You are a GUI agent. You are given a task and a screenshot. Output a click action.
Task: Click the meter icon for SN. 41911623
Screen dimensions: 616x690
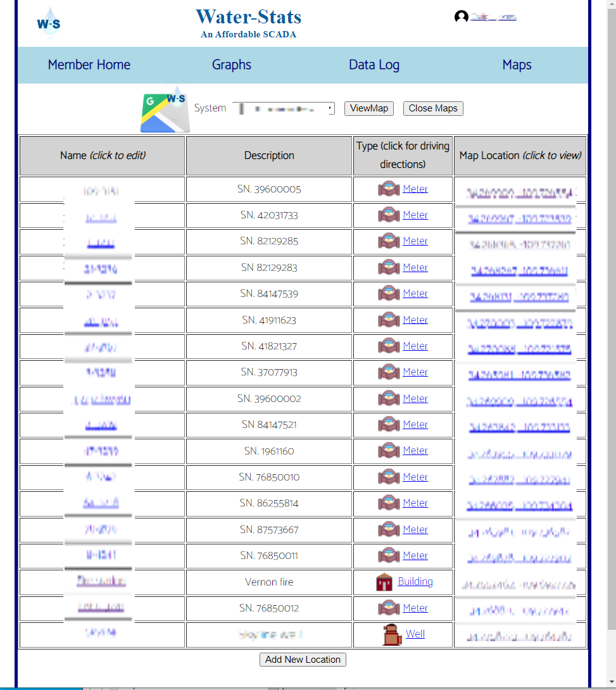tap(389, 320)
